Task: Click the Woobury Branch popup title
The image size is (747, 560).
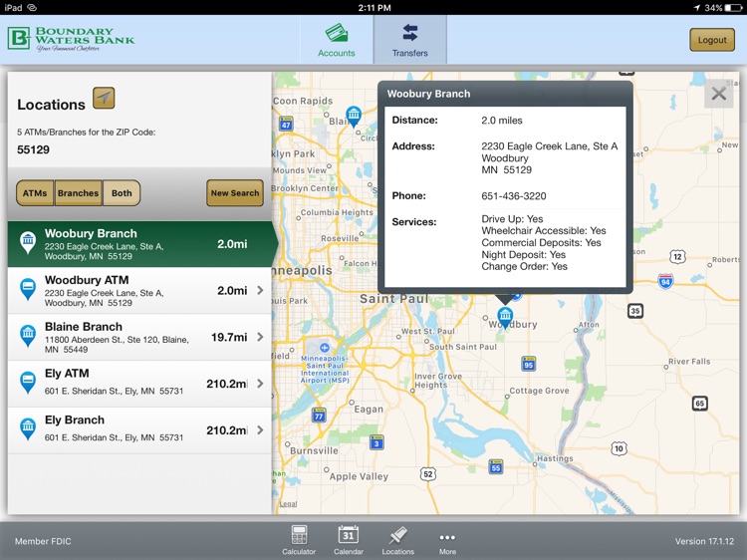Action: (x=428, y=94)
